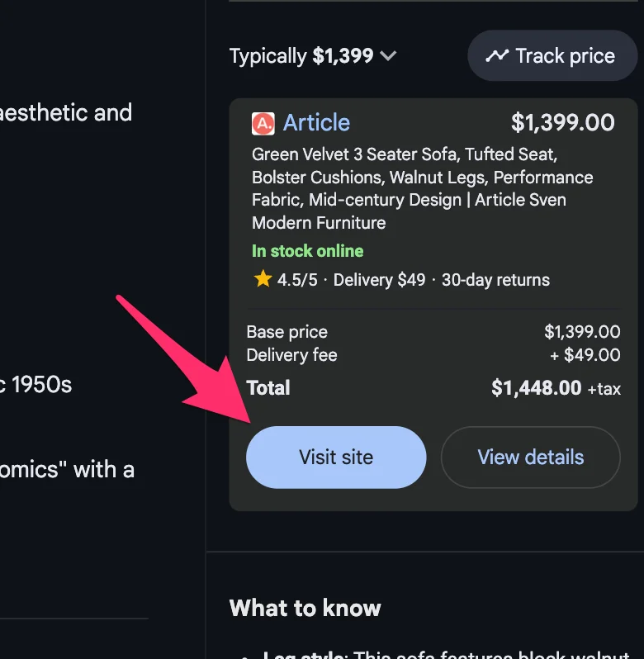Click the Delivery $49 info text
This screenshot has height=659, width=644.
379,280
